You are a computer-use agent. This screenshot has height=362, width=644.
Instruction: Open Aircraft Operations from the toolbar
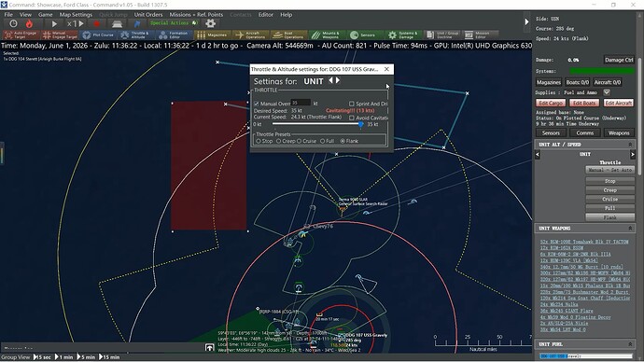(x=251, y=35)
